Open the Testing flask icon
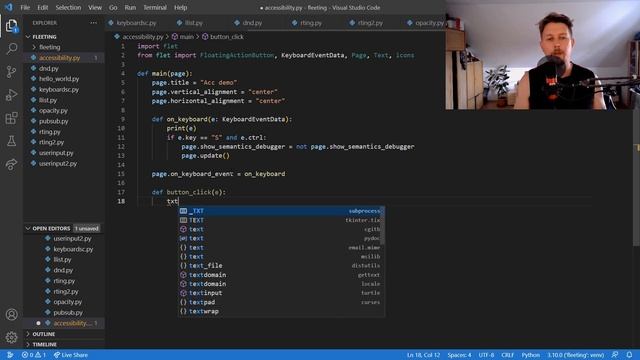The height and width of the screenshot is (360, 640). (11, 141)
